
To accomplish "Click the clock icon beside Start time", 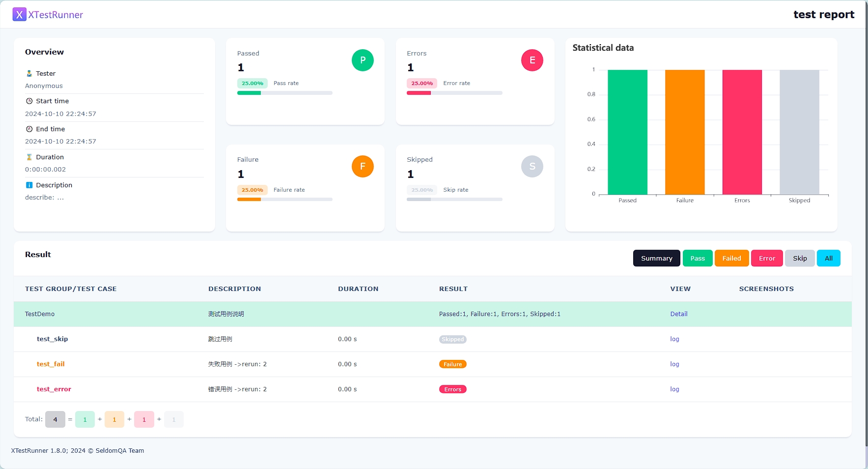I will pos(29,101).
